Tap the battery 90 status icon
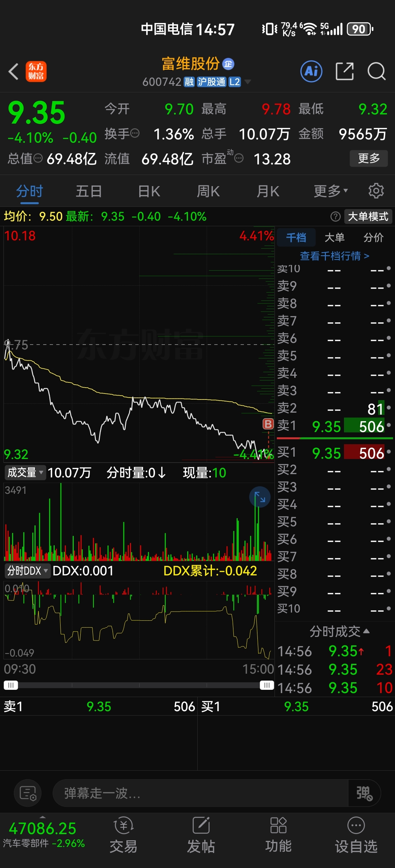This screenshot has height=868, width=395. click(360, 29)
